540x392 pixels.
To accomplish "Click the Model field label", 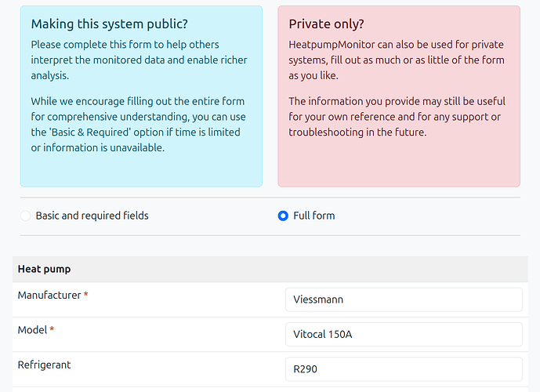I will coord(32,330).
